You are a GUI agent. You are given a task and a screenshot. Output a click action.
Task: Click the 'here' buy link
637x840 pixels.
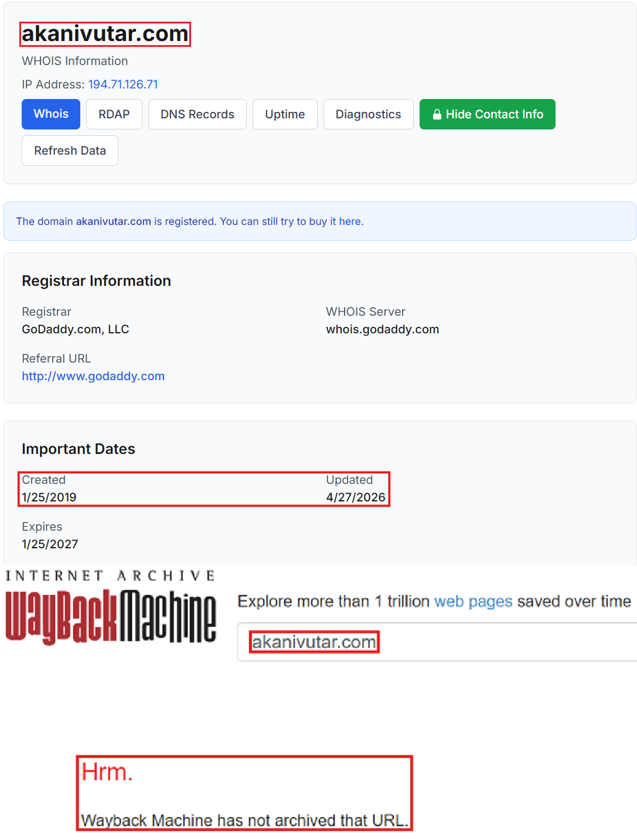pos(350,221)
